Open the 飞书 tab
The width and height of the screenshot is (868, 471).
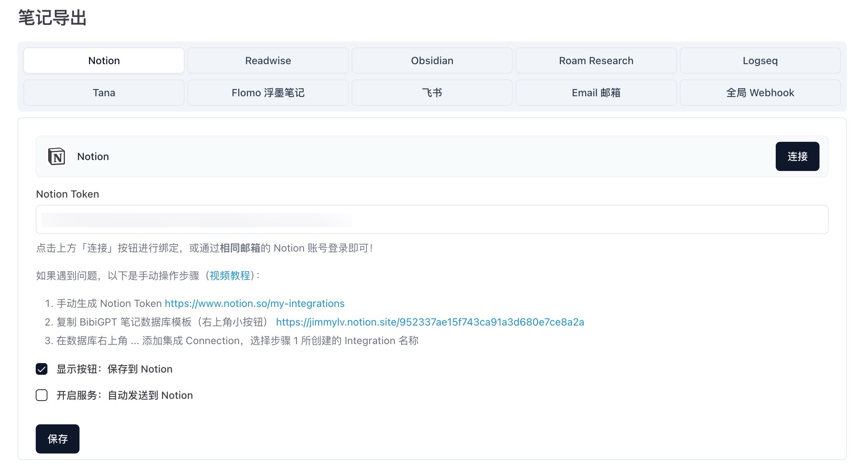(432, 93)
